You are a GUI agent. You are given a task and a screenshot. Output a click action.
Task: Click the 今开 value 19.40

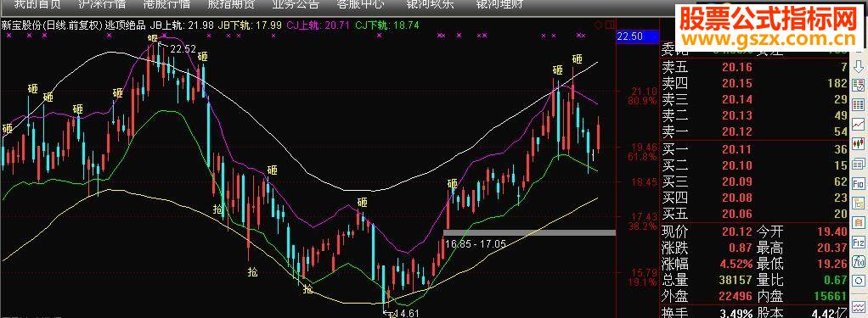[x=832, y=232]
